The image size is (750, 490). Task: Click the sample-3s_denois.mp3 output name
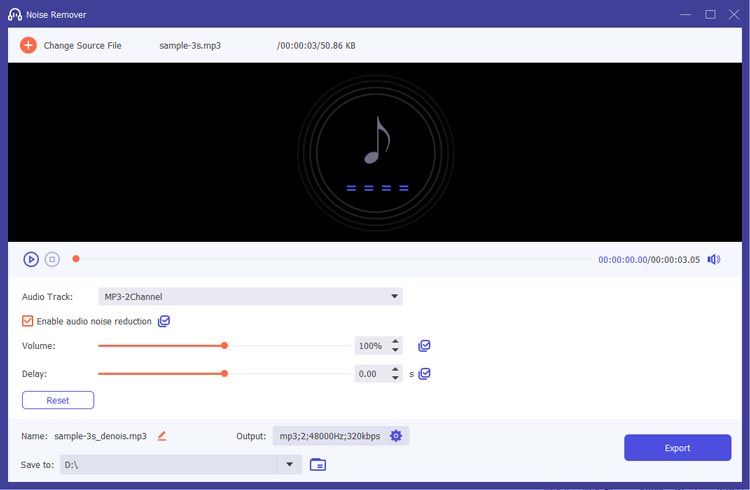click(100, 436)
